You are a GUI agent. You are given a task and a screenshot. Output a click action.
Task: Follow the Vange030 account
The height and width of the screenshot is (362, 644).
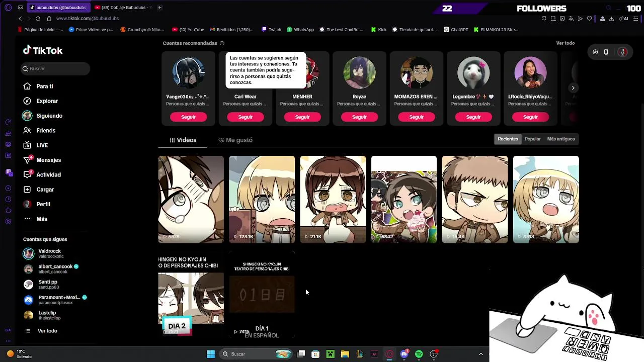point(188,117)
